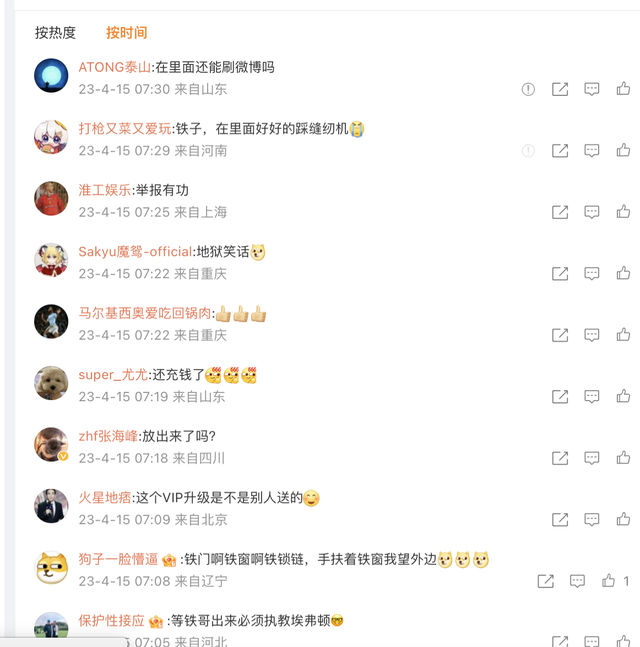
Task: Open 保护性接应's username link
Action: coord(111,621)
